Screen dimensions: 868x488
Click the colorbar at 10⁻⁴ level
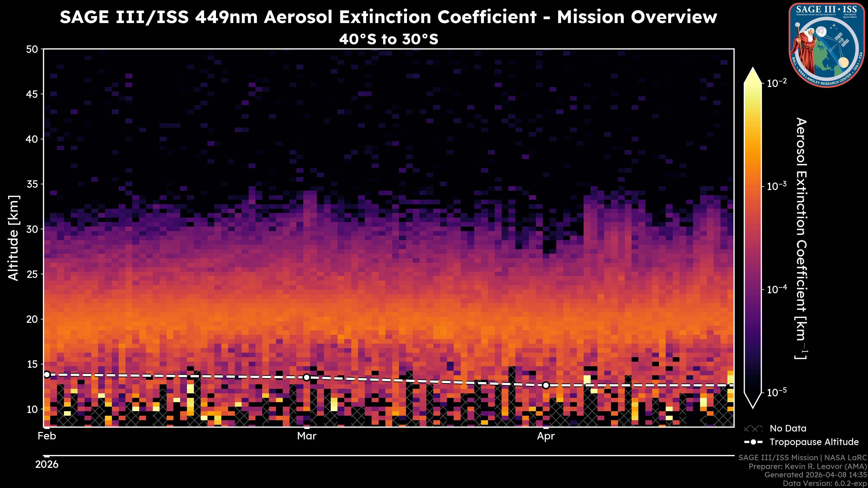coord(753,289)
